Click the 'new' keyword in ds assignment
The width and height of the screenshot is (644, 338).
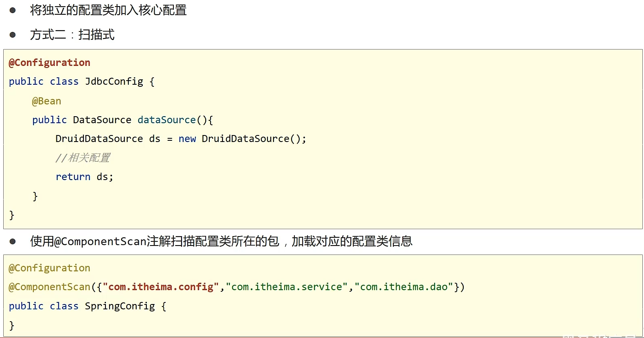(x=187, y=139)
